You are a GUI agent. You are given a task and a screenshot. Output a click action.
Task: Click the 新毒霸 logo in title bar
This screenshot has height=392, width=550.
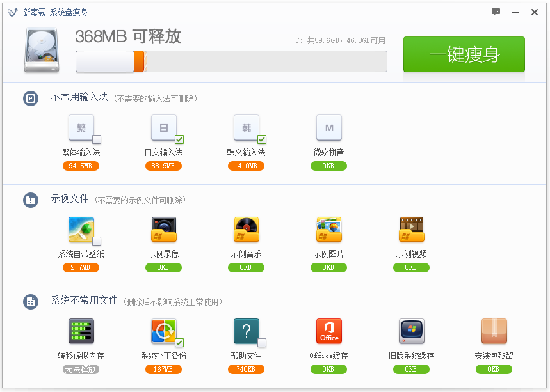(x=13, y=12)
